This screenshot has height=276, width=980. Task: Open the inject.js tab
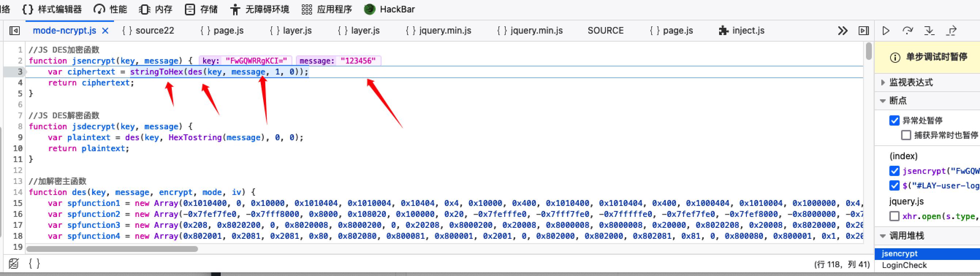[741, 30]
